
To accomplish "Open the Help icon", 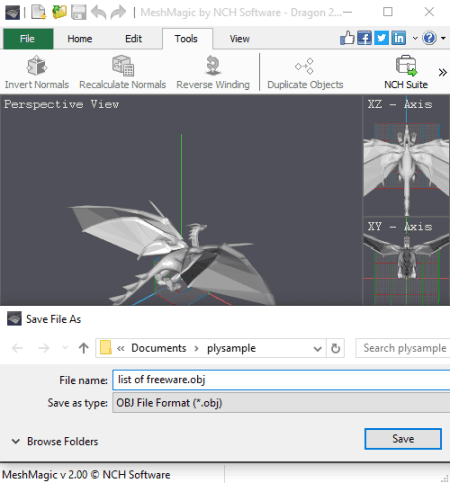I will [x=429, y=38].
